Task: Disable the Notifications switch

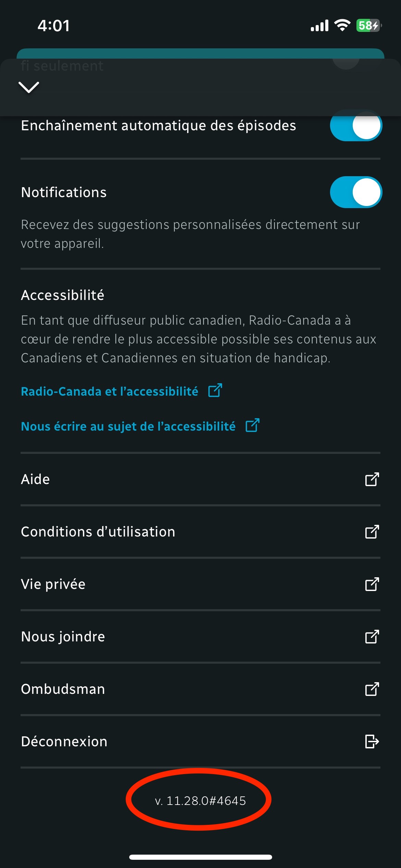Action: point(356,192)
